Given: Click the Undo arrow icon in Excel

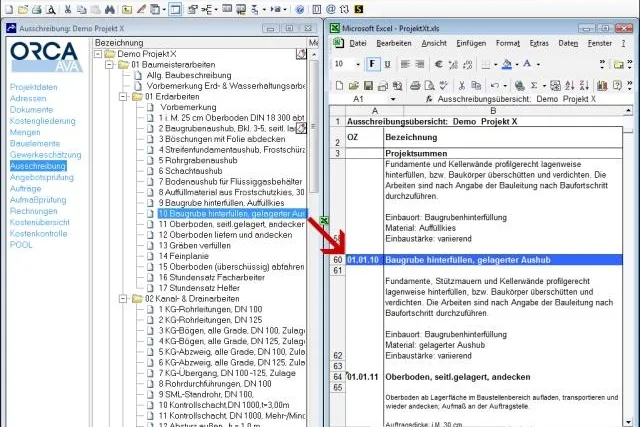Looking at the screenshot, I should pos(495,85).
